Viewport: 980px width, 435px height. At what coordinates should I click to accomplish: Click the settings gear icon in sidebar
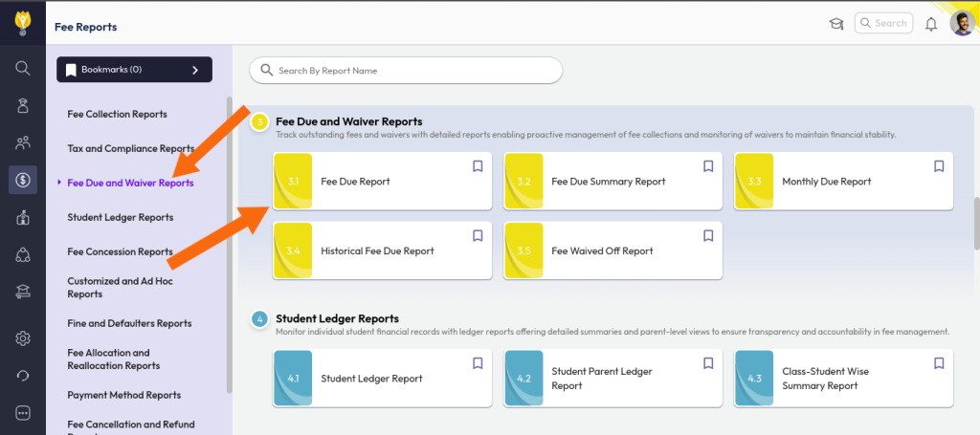tap(23, 337)
